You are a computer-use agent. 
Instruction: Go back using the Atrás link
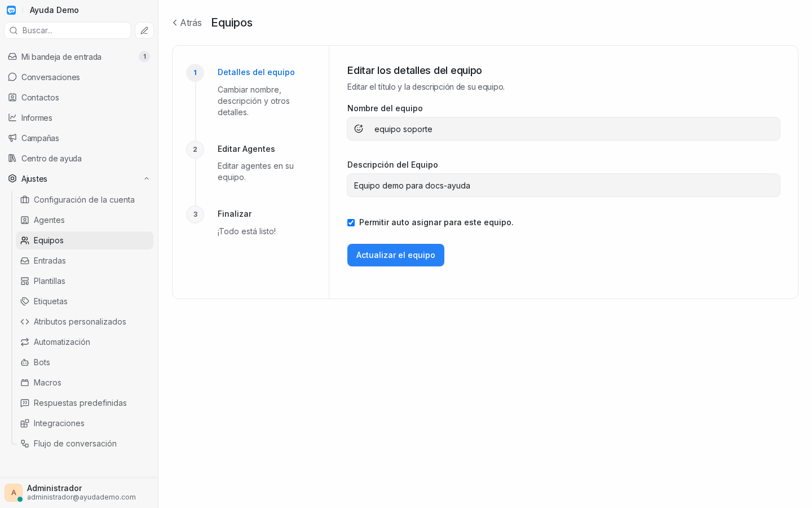187,23
